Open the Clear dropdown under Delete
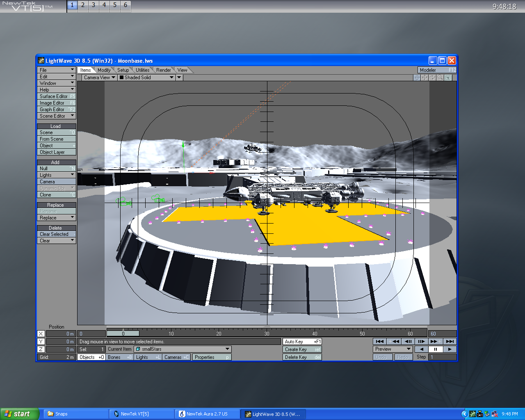This screenshot has width=525, height=420. [57, 241]
